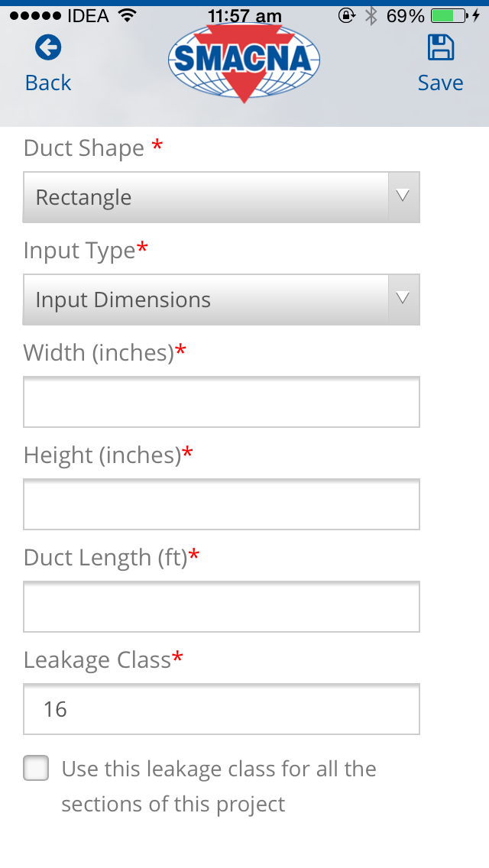Tap the Save floppy disk icon

click(x=441, y=47)
